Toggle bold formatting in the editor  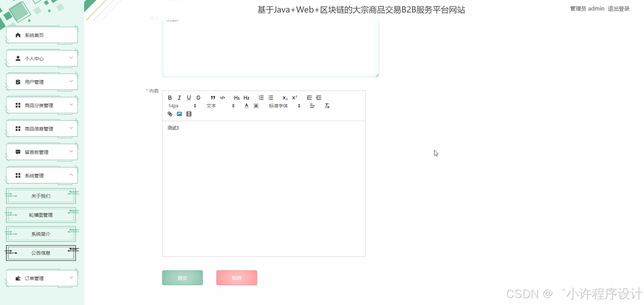(x=170, y=98)
